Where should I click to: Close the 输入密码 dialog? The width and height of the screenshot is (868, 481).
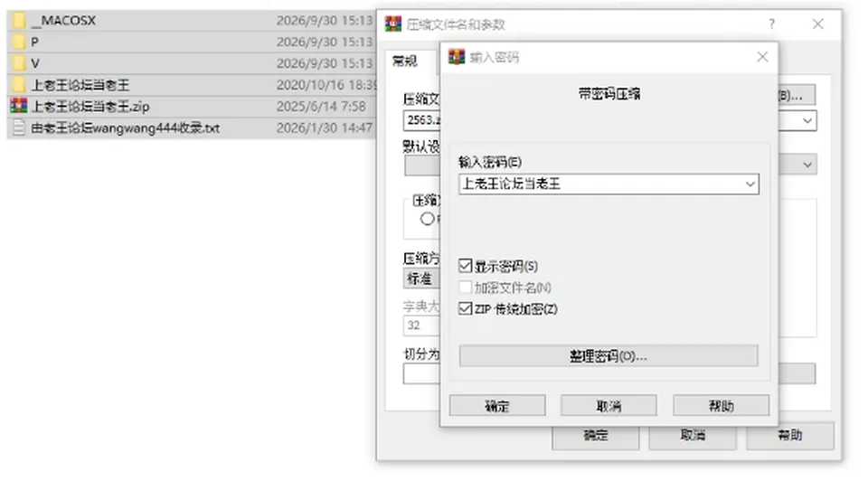tap(762, 57)
